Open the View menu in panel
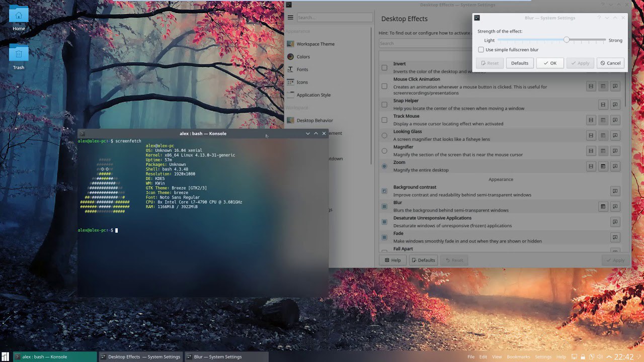 pos(497,357)
